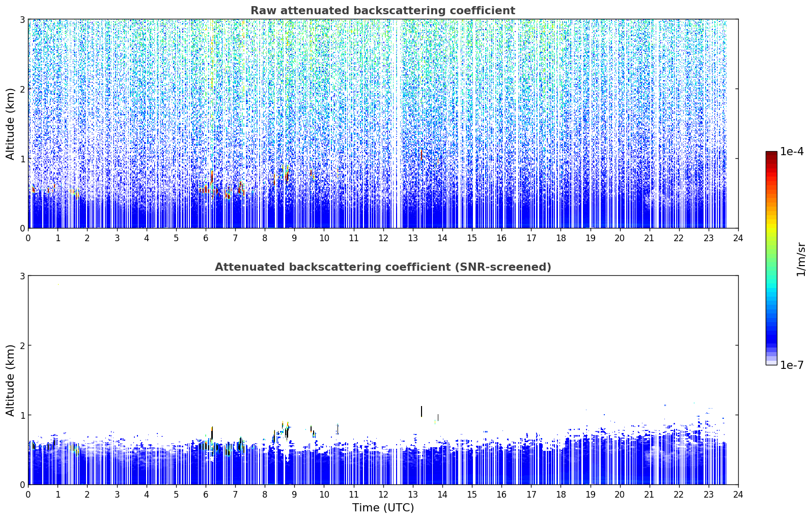Viewport: 812px width, 519px height.
Task: Click the 'Raw attenuated backscattering coefficient' title
Action: pyautogui.click(x=383, y=11)
